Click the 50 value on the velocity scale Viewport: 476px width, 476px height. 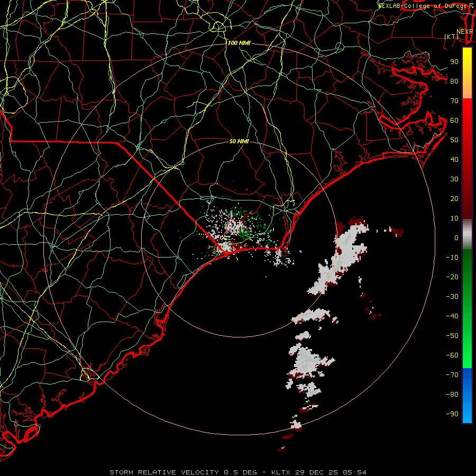pyautogui.click(x=454, y=140)
